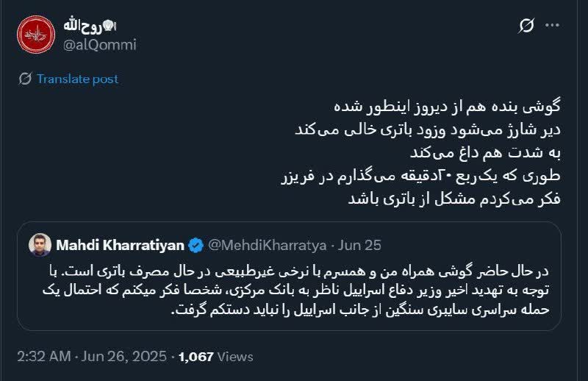Click the 2:32 AM timestamp

[44, 356]
